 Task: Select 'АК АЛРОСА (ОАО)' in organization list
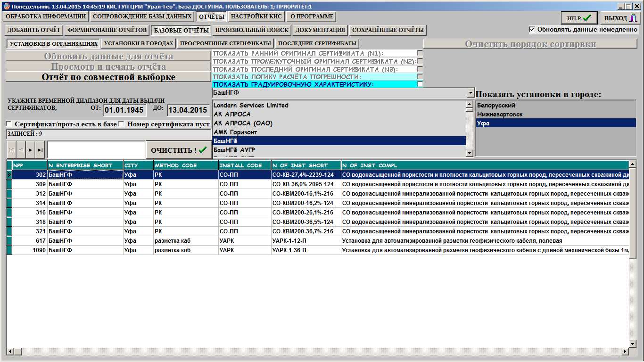(339, 123)
